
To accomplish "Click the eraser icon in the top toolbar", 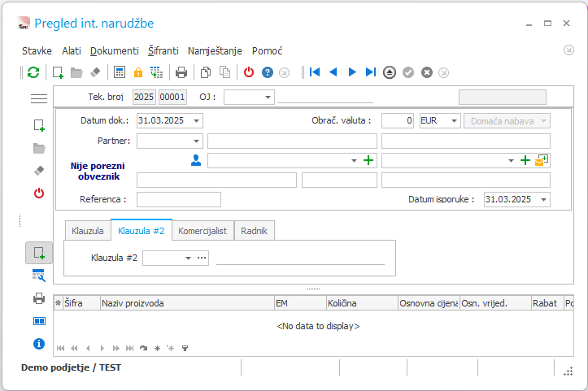I will click(x=95, y=72).
